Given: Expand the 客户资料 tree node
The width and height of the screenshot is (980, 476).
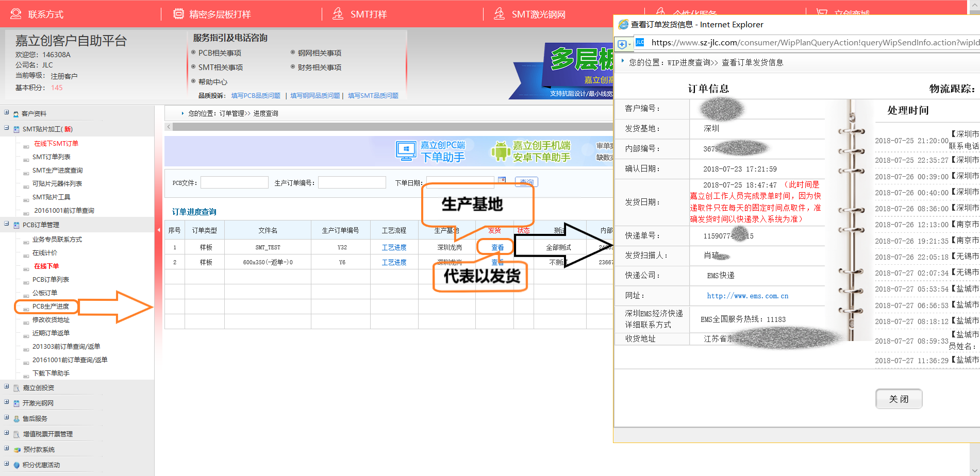Looking at the screenshot, I should click(7, 113).
